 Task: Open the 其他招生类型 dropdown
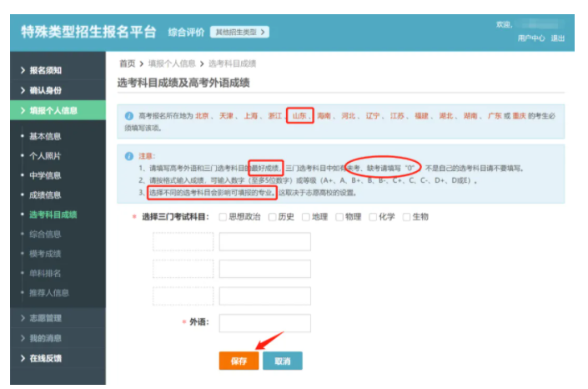tap(240, 32)
